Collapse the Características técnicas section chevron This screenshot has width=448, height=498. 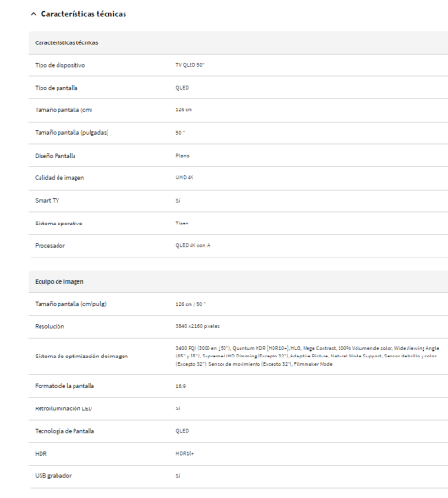[x=33, y=14]
